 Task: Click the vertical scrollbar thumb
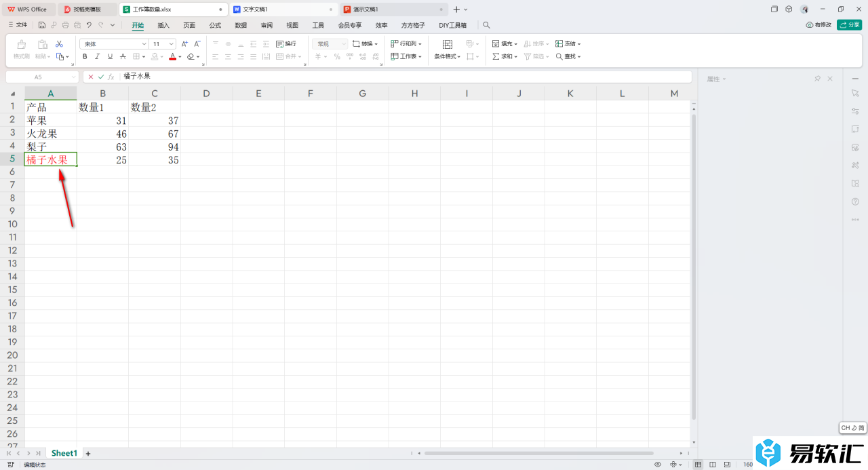693,267
